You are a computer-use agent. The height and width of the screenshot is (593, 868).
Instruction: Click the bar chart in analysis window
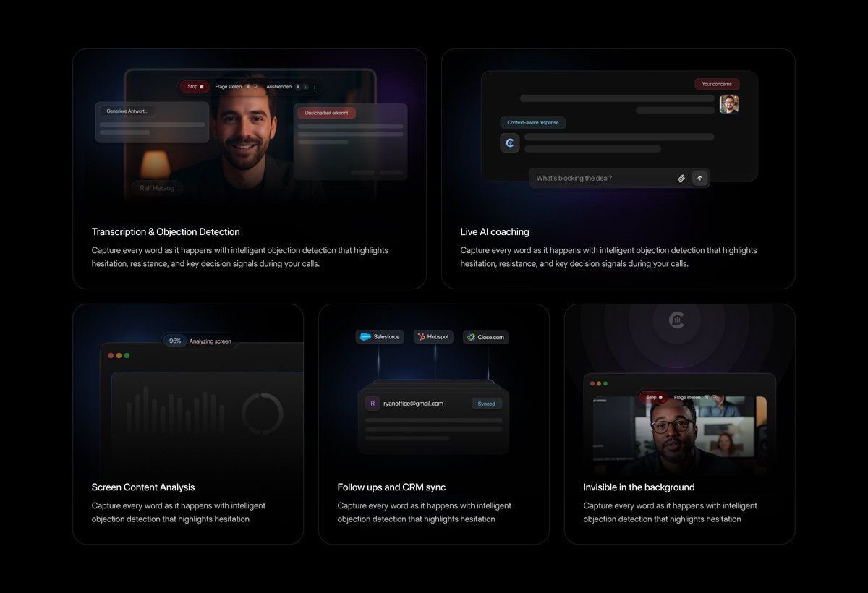[x=176, y=410]
